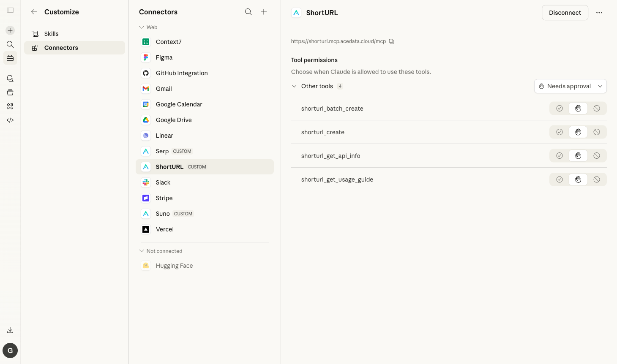Select the Connectors menu item
Viewport: 617px width, 364px height.
(x=61, y=48)
